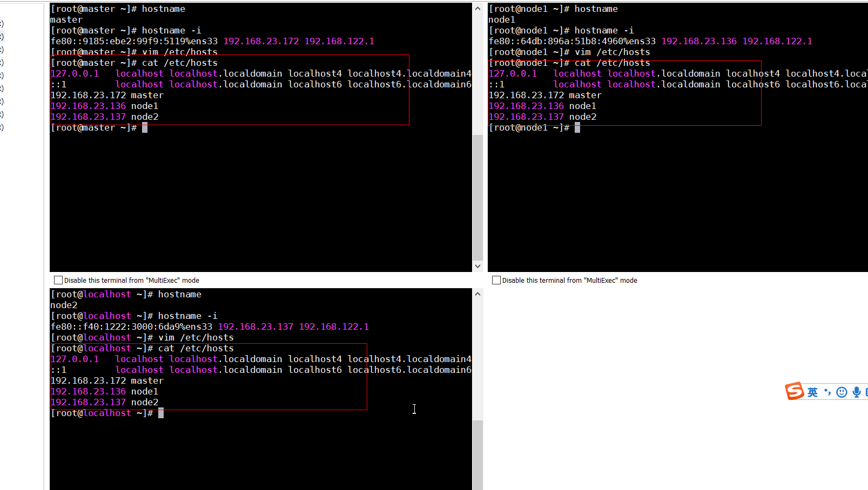Viewport: 868px width, 490px height.
Task: Click 'vim /etc/hosts' command in localhost terminal
Action: coord(196,338)
